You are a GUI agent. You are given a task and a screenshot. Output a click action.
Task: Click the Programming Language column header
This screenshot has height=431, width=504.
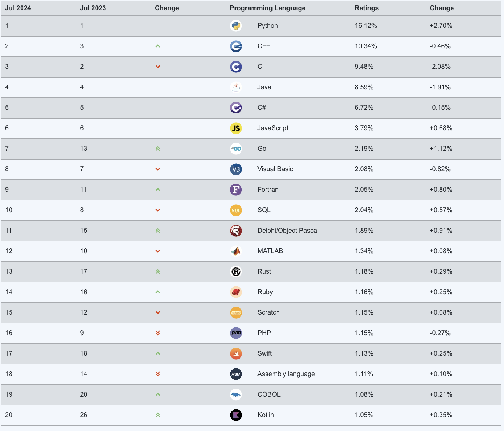click(x=267, y=8)
